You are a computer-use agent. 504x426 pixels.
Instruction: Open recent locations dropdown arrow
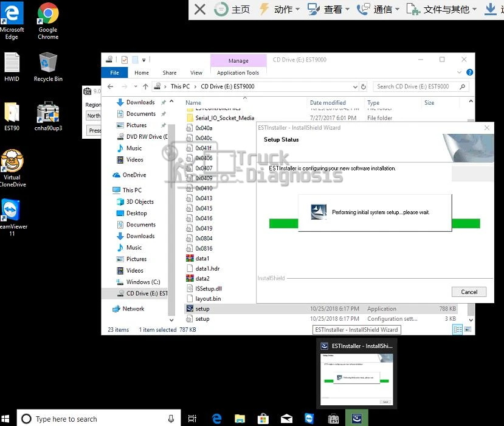click(136, 86)
